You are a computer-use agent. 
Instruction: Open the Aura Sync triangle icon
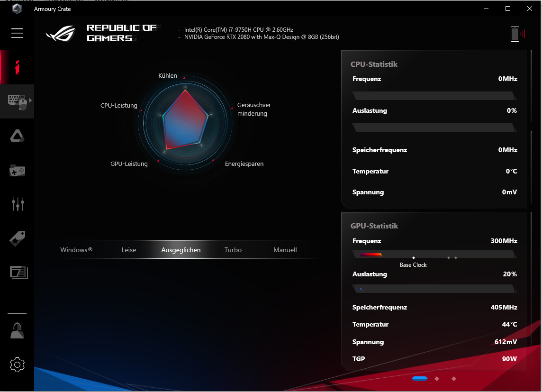coord(17,136)
